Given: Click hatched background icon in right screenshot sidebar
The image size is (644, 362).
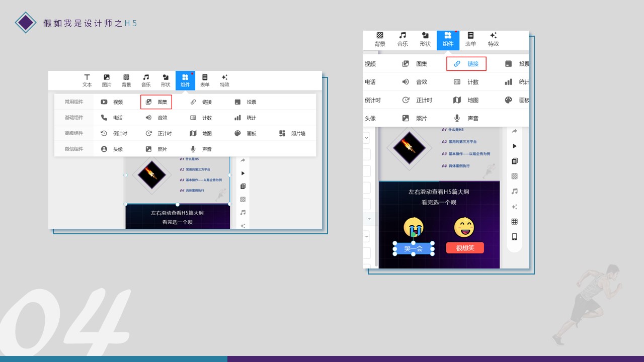Looking at the screenshot, I should (x=514, y=176).
